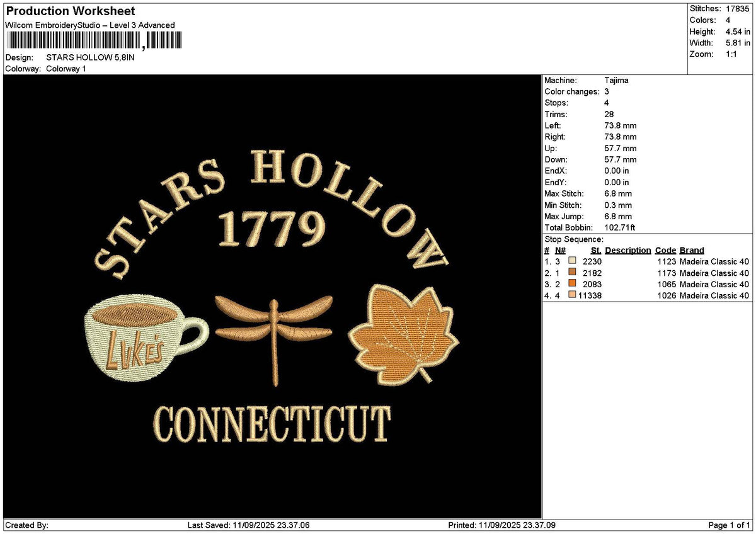756x534 pixels.
Task: Select the Left value 73.8 mm
Action: [620, 125]
